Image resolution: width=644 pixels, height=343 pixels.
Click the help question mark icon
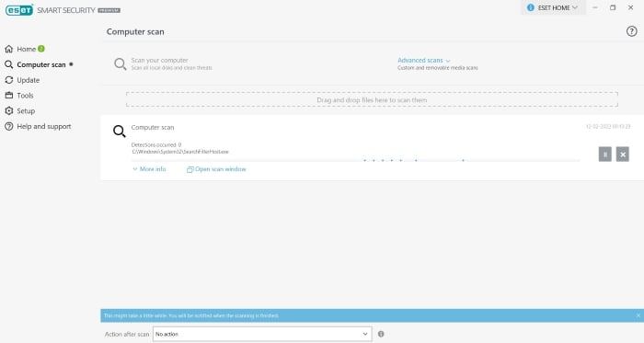tap(631, 31)
